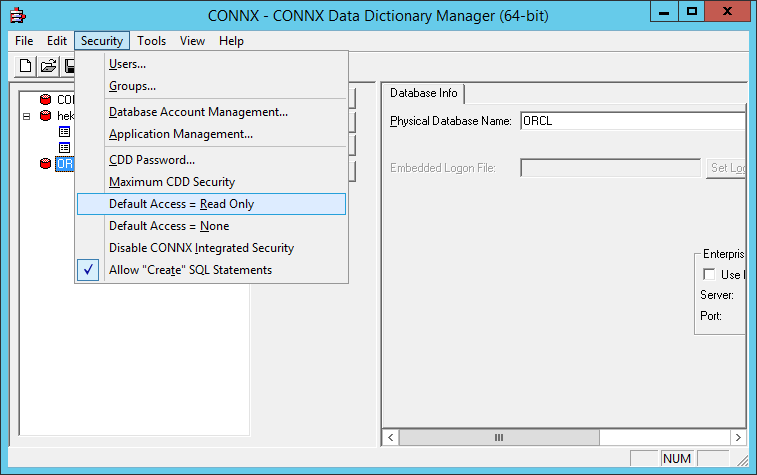Open the Tools menu
Viewport: 757px width, 475px height.
coord(151,41)
